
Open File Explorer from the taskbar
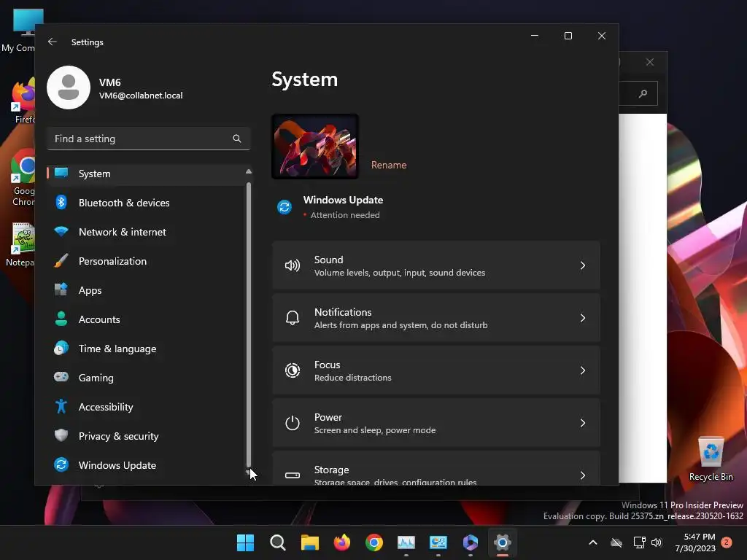pyautogui.click(x=309, y=542)
